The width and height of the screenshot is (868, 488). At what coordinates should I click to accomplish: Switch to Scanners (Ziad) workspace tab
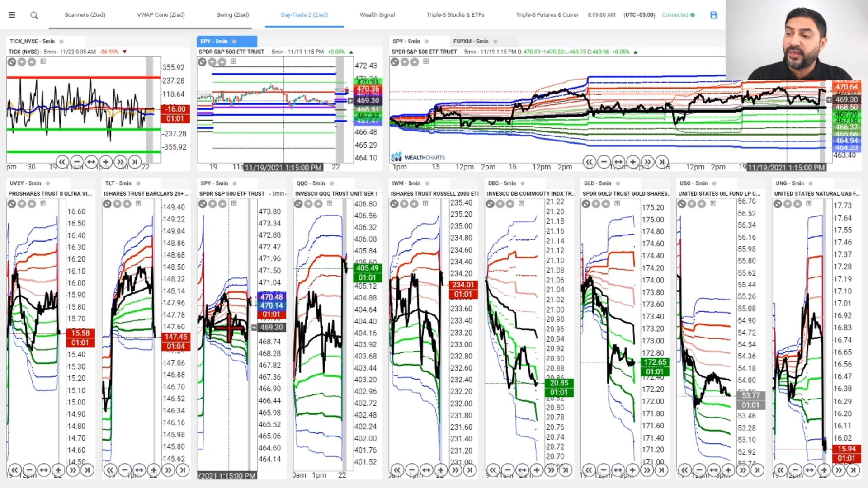tap(85, 15)
